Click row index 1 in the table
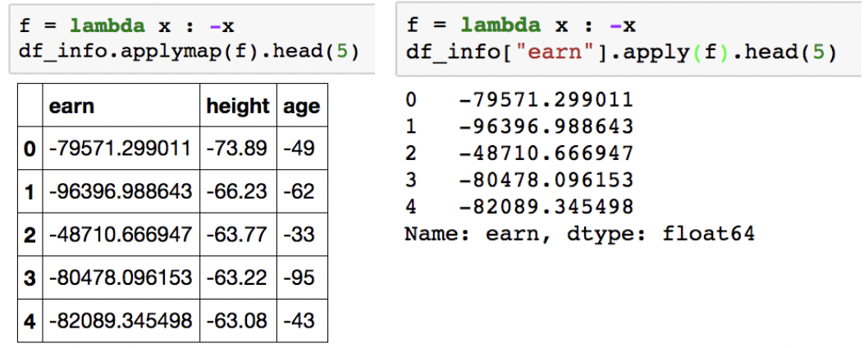Viewport: 868px width, 348px height. click(x=30, y=192)
